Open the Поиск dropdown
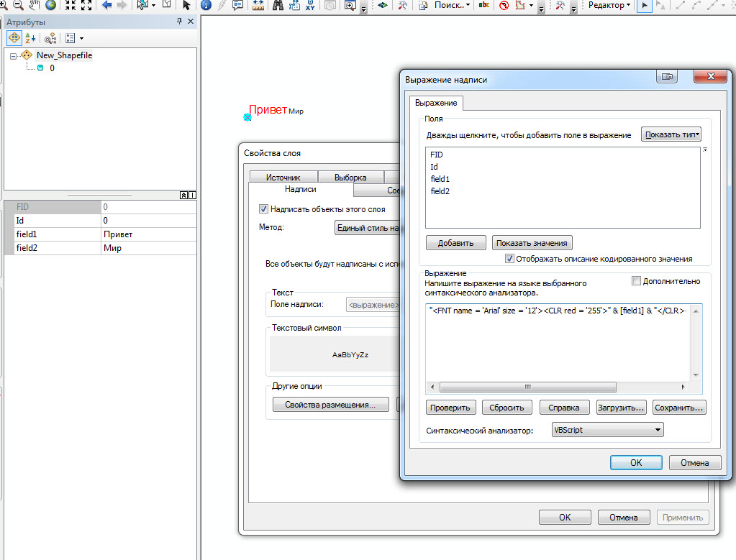Viewport: 736px width, 560px height. click(x=468, y=5)
